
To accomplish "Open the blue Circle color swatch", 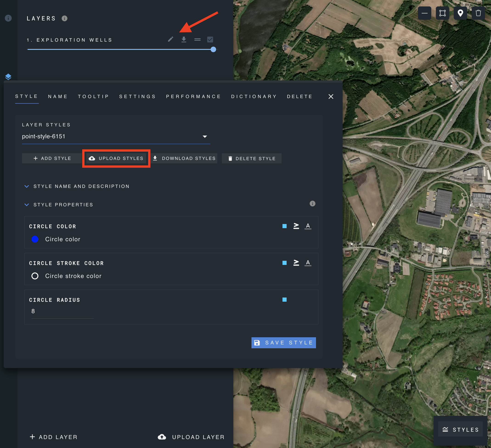I will click(35, 239).
